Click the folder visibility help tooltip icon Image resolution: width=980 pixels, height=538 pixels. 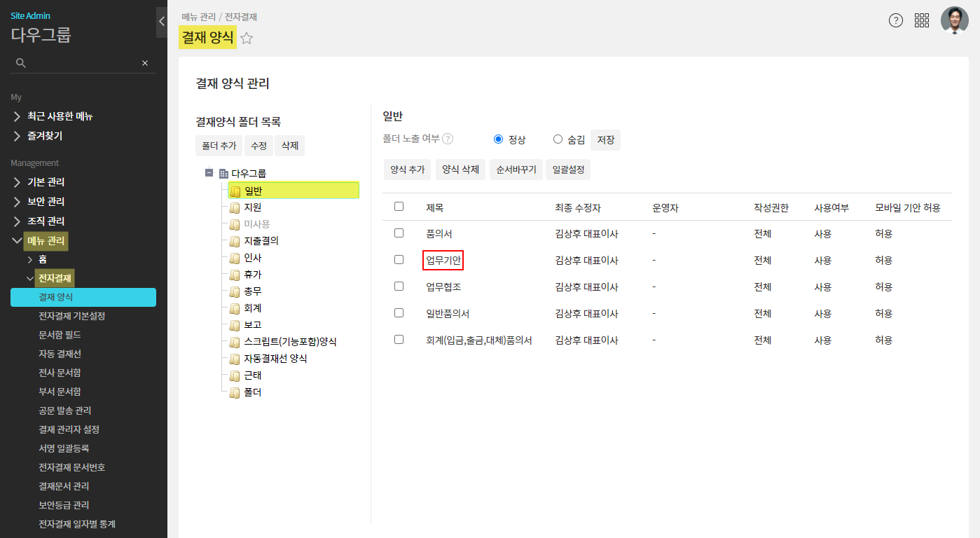click(448, 139)
